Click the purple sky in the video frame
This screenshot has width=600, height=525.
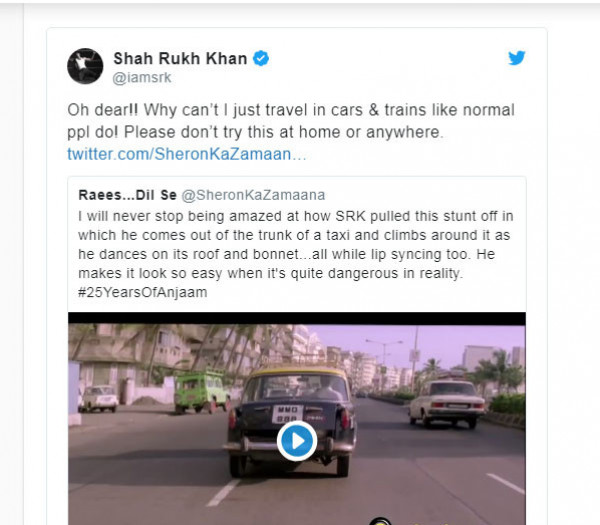[x=440, y=340]
